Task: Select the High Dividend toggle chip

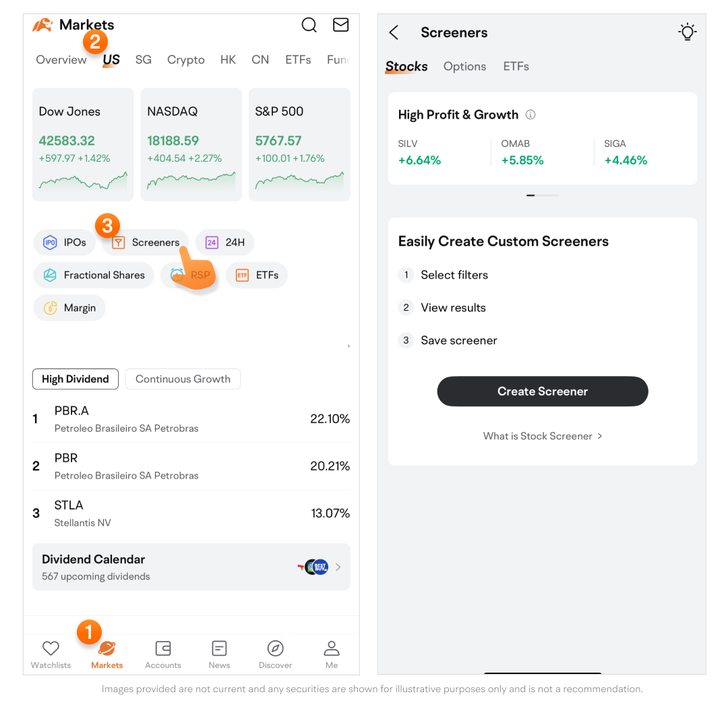Action: (x=75, y=379)
